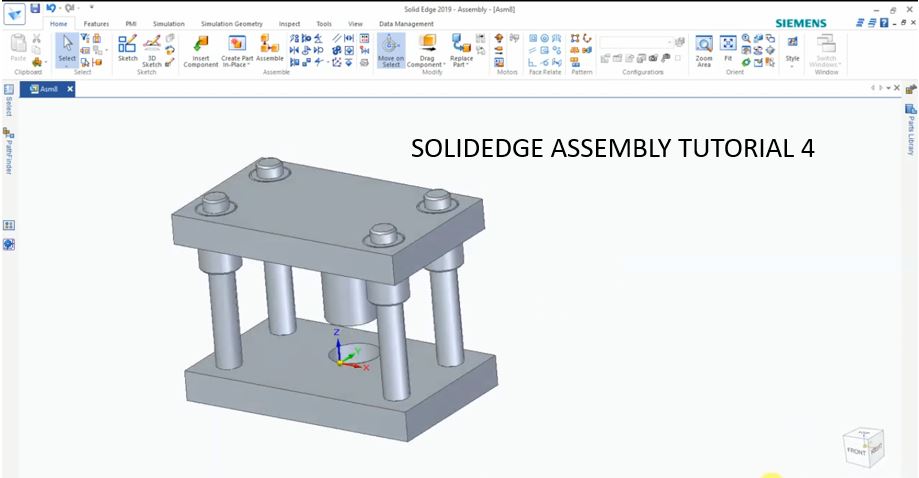Open the PMI ribbon tab
Image resolution: width=919 pixels, height=478 pixels.
click(x=131, y=24)
